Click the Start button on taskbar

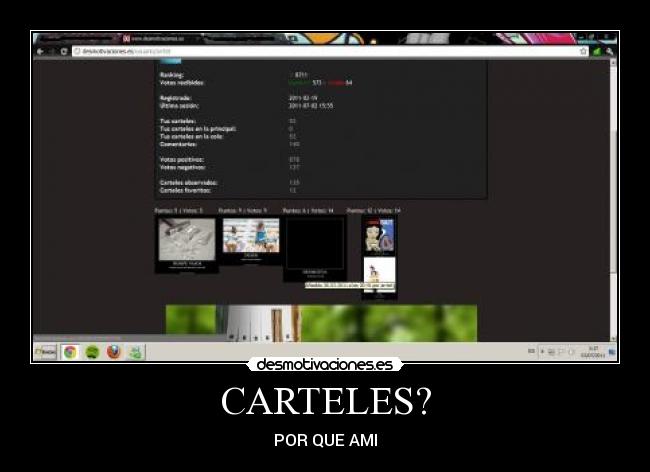click(45, 352)
